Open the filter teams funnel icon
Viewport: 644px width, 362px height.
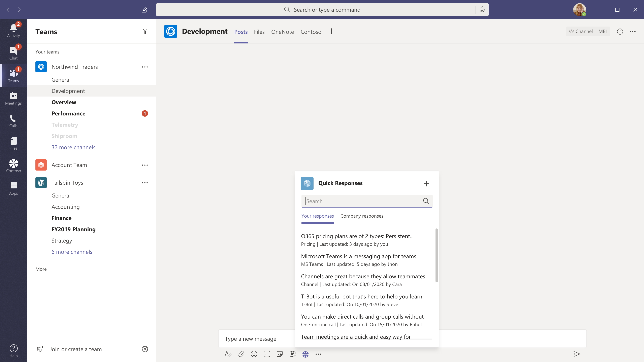coord(145,32)
